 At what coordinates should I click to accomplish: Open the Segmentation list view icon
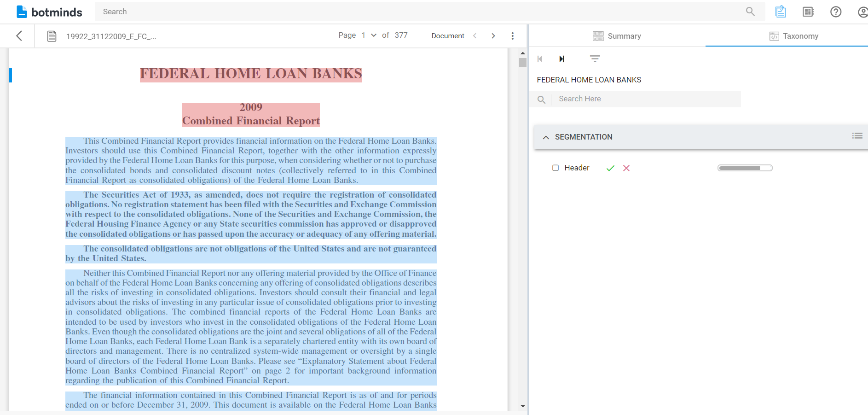click(x=857, y=136)
